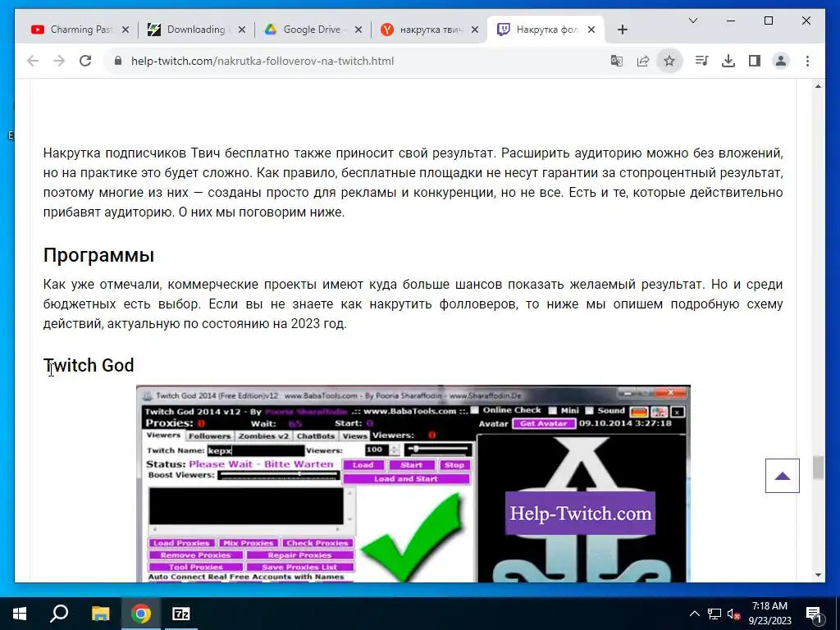Open the taskbar clock and date
This screenshot has height=630, width=840.
point(769,614)
